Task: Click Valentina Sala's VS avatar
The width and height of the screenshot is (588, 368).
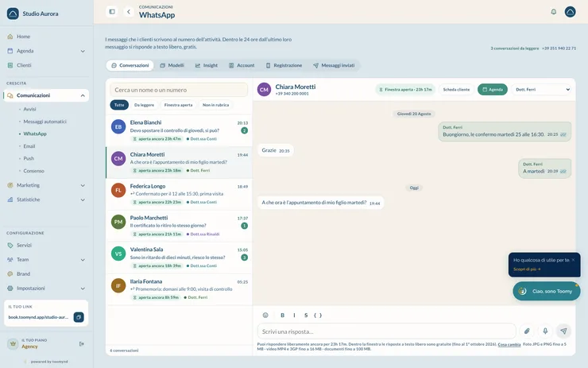Action: point(118,254)
